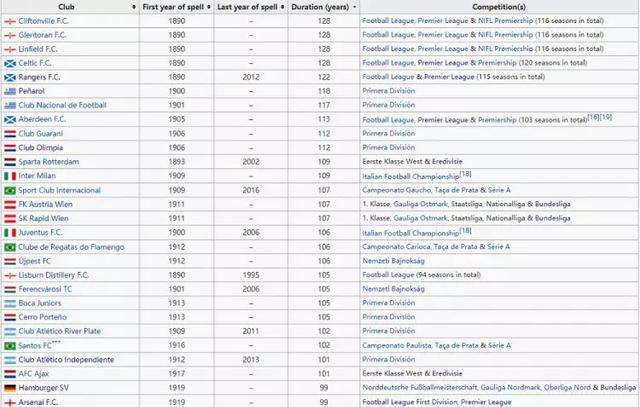This screenshot has height=407, width=640.
Task: Select Sparta Rotterdam last year 2002 cell
Action: pos(251,162)
